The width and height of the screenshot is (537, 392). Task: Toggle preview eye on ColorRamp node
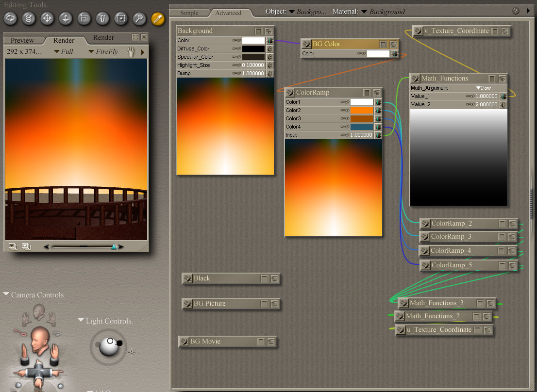(377, 93)
